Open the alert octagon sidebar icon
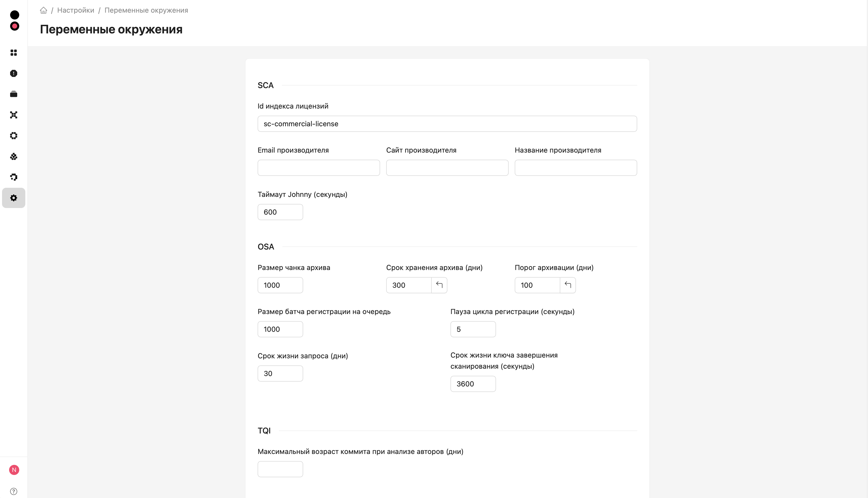 [x=14, y=74]
